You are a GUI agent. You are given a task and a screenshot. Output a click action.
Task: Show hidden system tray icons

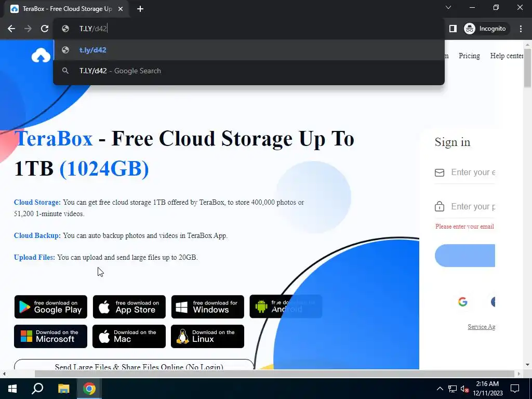point(440,389)
